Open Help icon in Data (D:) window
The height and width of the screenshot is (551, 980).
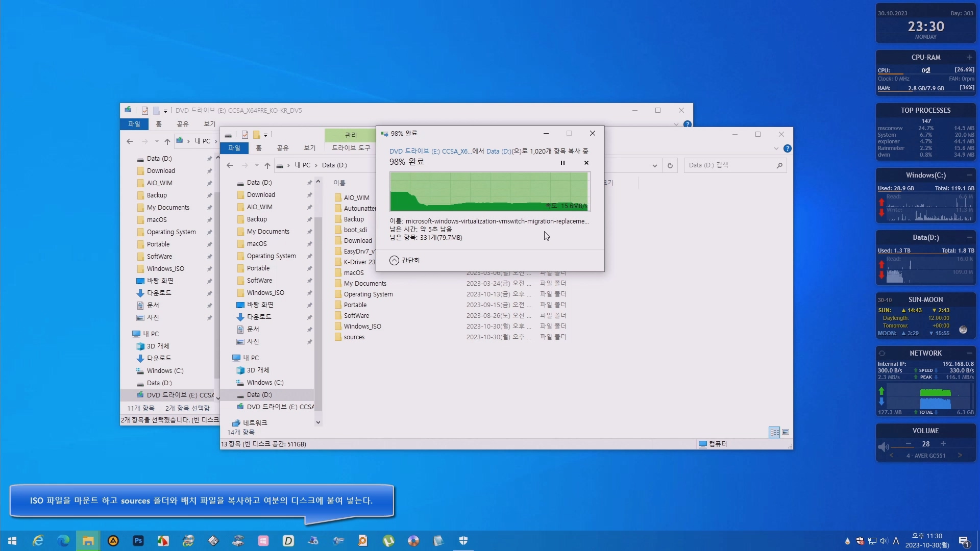coord(788,148)
